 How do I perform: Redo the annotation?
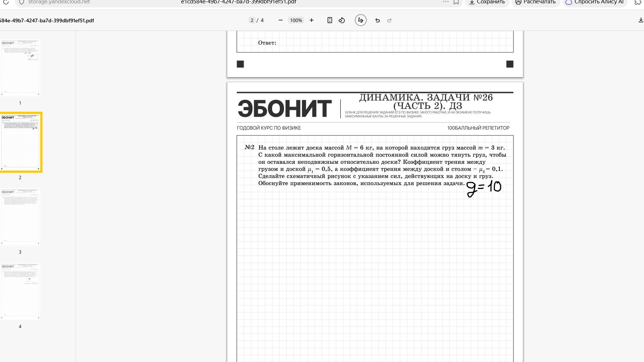coord(389,20)
